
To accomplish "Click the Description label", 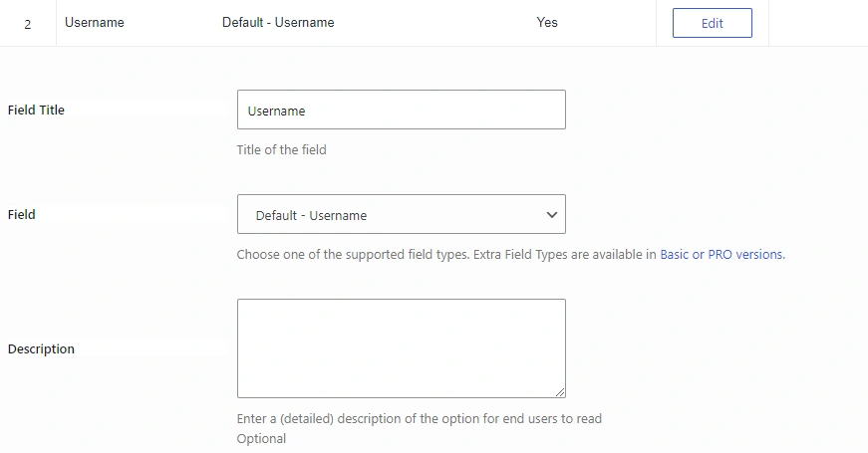I will pos(41,349).
